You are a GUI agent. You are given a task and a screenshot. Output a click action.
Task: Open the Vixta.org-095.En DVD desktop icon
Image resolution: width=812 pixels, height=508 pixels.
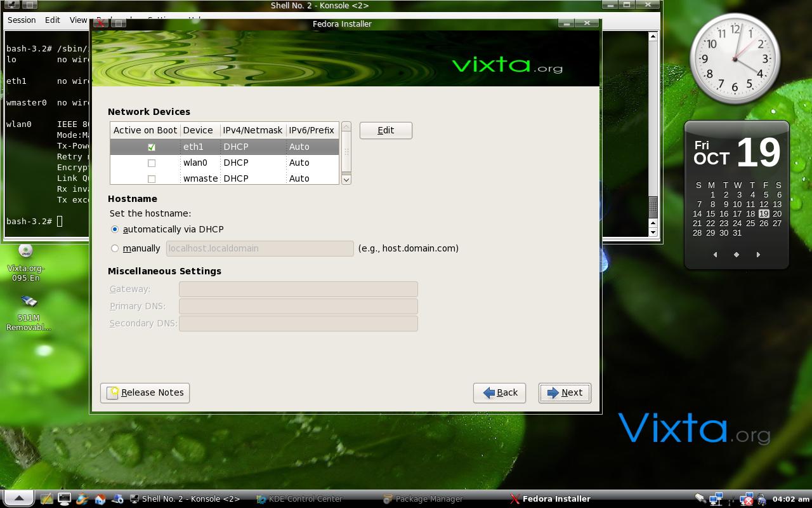[26, 263]
